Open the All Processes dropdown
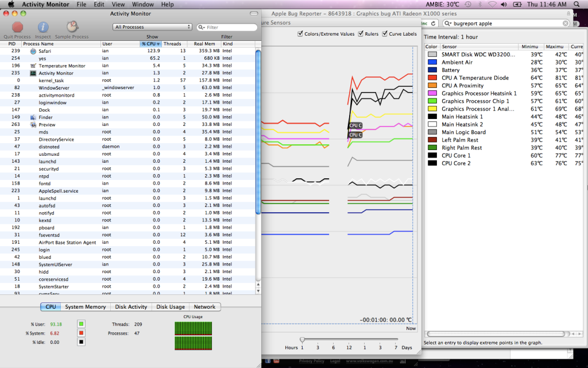 153,27
